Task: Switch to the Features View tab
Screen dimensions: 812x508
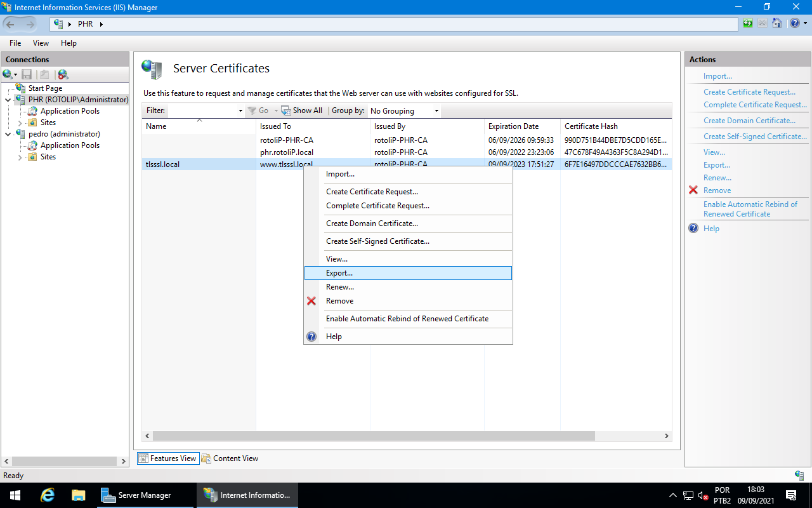Action: 167,458
